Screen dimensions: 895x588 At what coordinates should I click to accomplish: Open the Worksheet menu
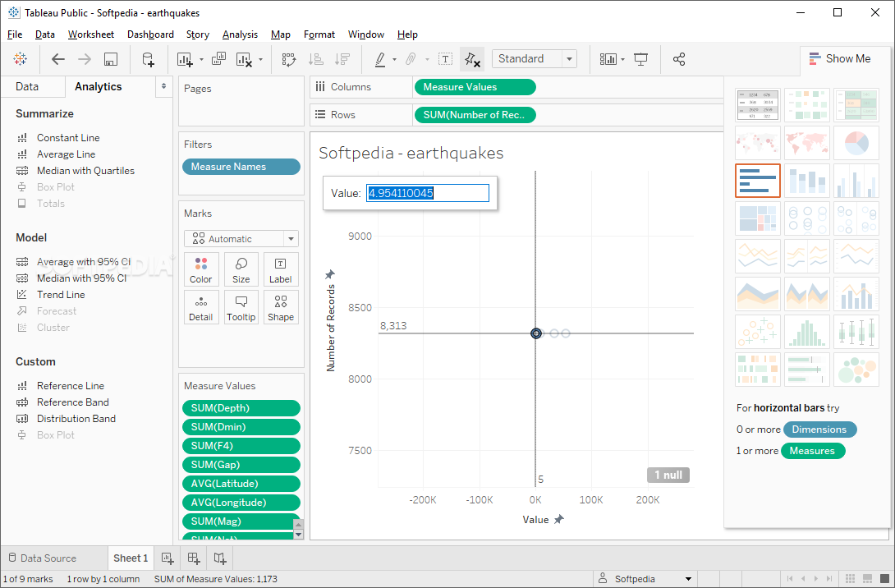(x=91, y=34)
